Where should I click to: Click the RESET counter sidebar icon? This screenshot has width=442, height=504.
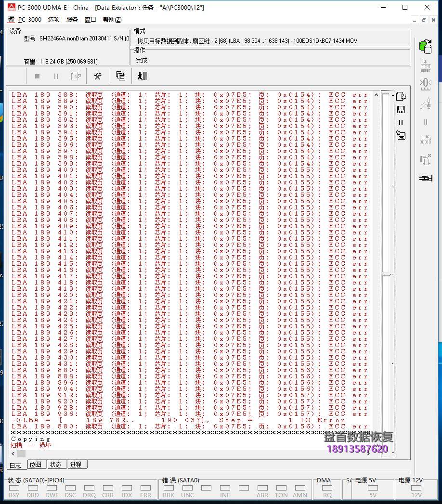(x=426, y=65)
